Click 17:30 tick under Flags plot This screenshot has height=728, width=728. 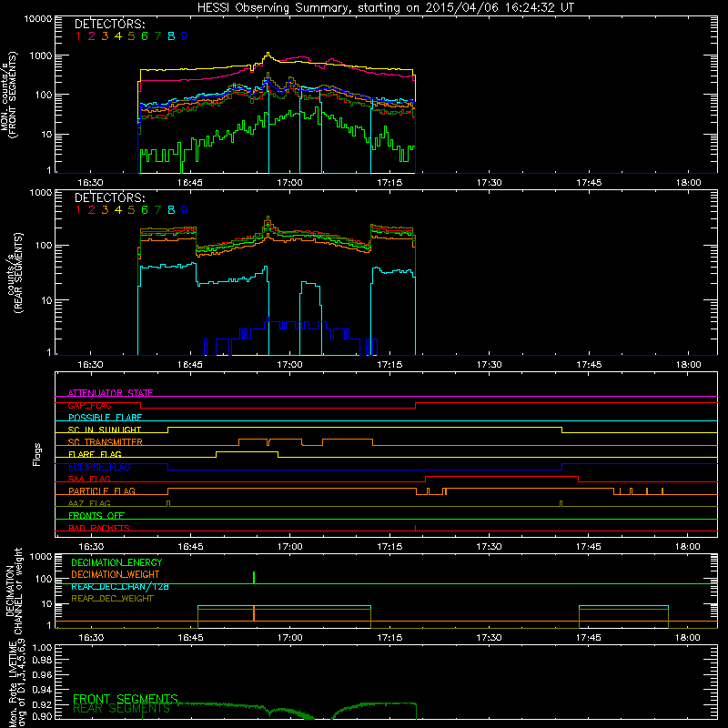pos(489,547)
